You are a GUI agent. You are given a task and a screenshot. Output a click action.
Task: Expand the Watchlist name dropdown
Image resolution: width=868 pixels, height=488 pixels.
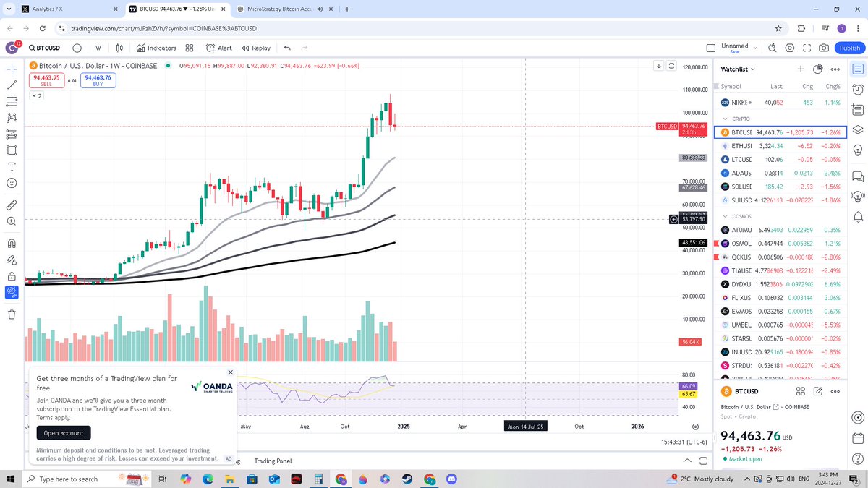coord(738,69)
